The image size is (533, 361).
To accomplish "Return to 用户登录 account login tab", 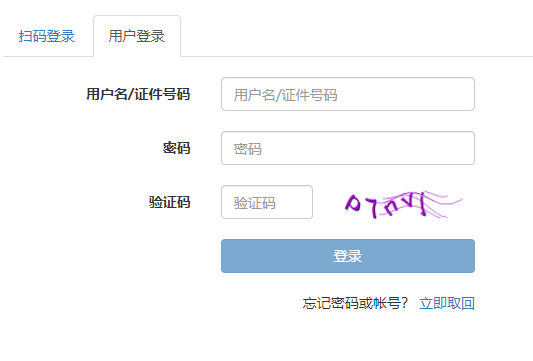I will [137, 36].
